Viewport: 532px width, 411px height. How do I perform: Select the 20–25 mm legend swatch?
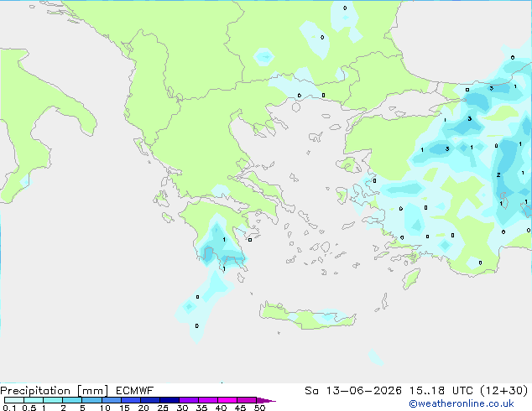tap(150, 400)
